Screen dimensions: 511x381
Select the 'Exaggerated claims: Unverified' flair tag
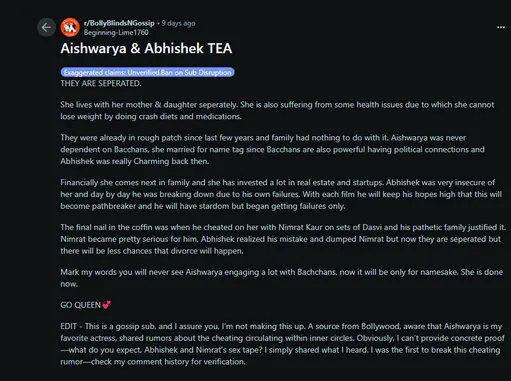(x=147, y=72)
